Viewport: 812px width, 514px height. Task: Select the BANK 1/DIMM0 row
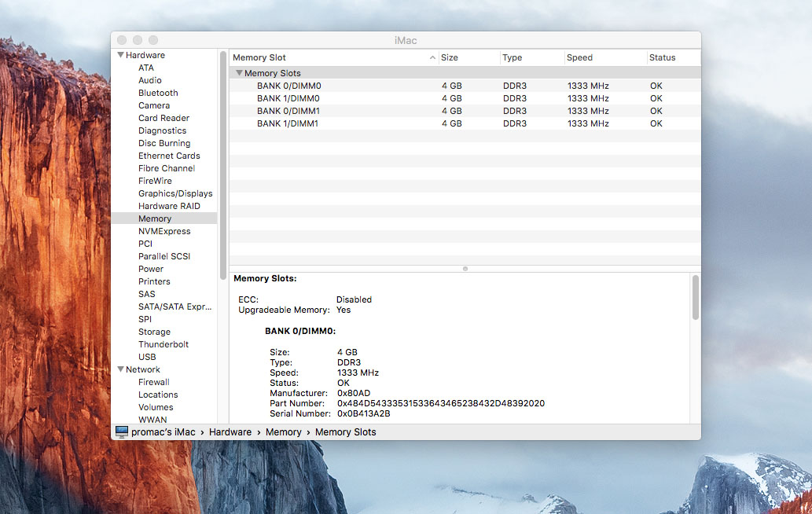pyautogui.click(x=288, y=98)
